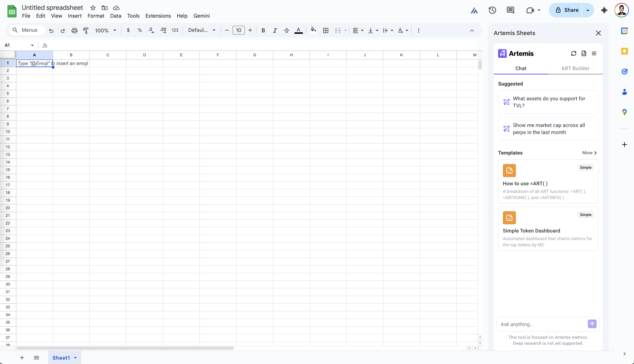Send message with purple arrow button

coord(592,324)
